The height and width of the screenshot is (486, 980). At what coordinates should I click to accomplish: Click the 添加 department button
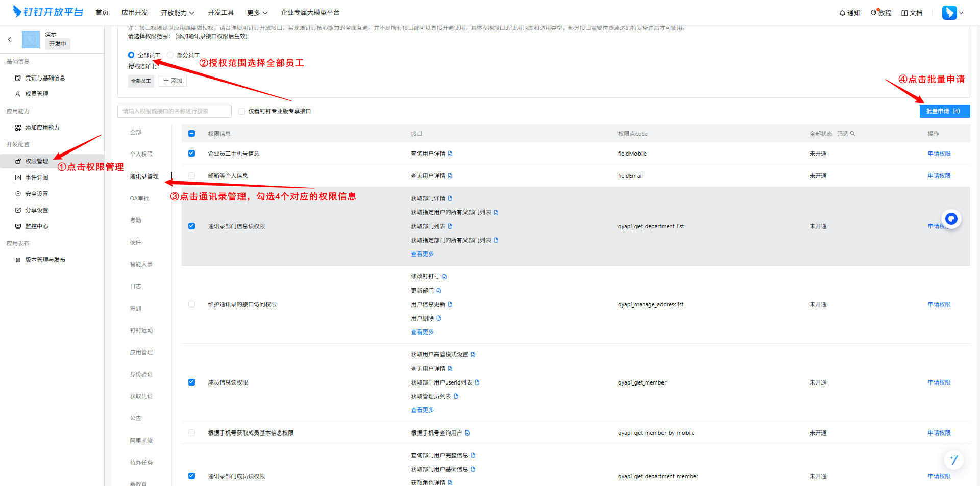[x=173, y=81]
